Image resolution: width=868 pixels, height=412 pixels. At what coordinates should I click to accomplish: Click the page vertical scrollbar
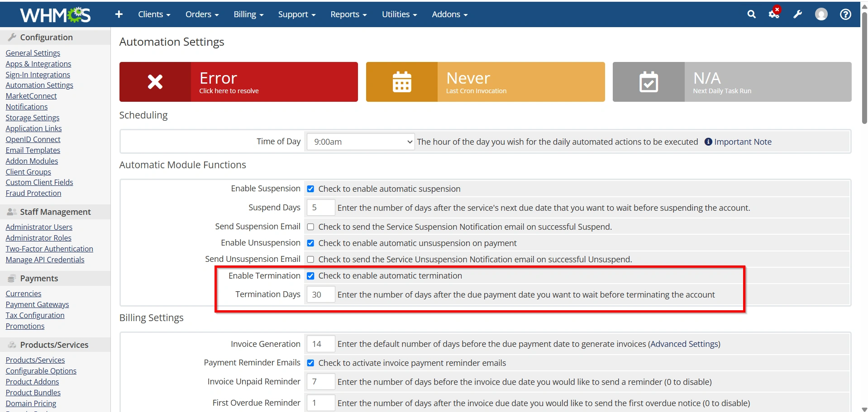pyautogui.click(x=864, y=68)
